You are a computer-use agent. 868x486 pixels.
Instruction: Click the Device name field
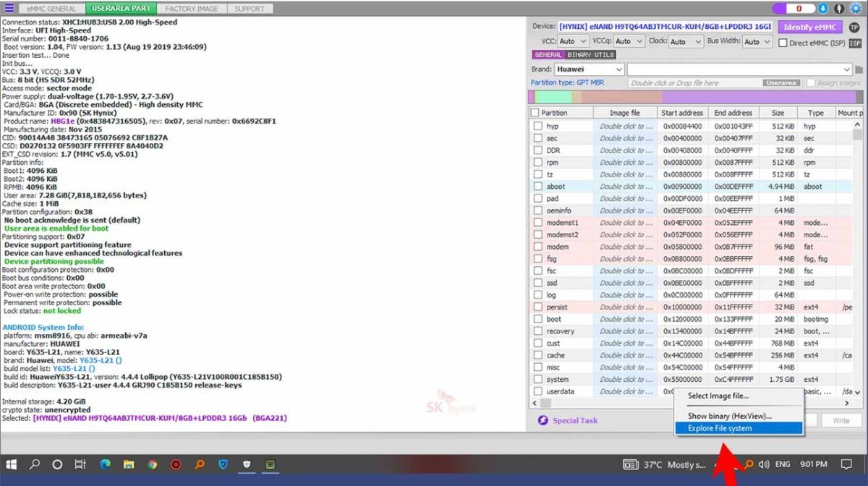[x=667, y=26]
